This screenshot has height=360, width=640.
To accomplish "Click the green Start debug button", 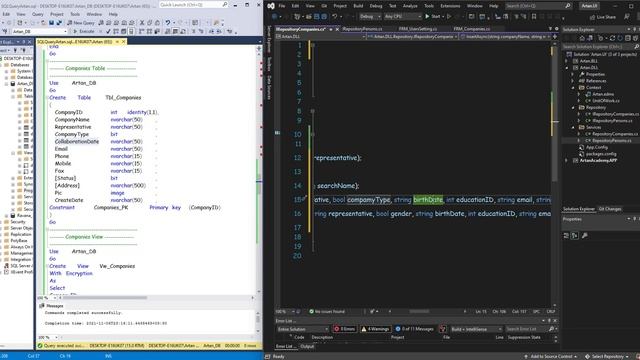I will click(433, 16).
